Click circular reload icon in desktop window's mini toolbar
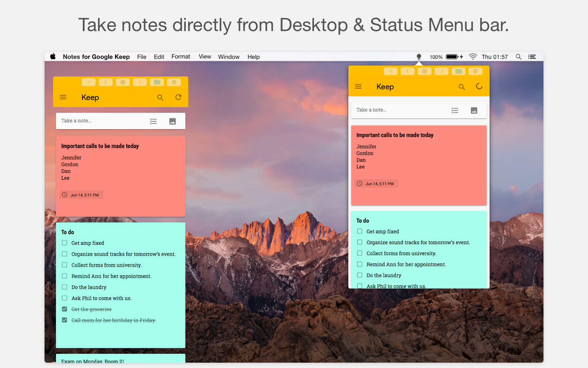This screenshot has height=368, width=588. pyautogui.click(x=123, y=82)
